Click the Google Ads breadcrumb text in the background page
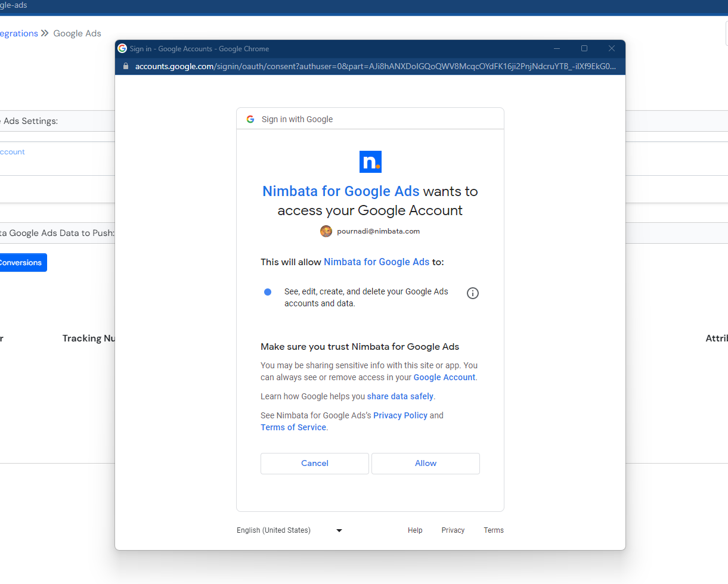 pyautogui.click(x=78, y=33)
